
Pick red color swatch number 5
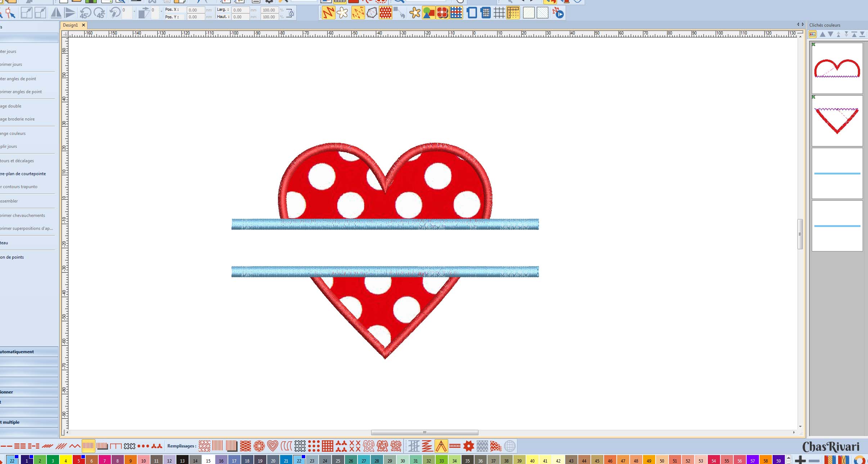click(x=78, y=460)
